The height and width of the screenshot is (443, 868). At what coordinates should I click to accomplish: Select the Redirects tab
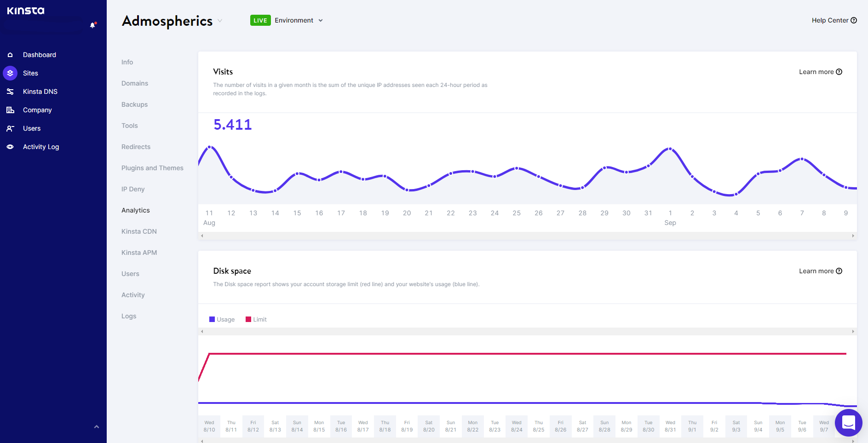click(136, 147)
